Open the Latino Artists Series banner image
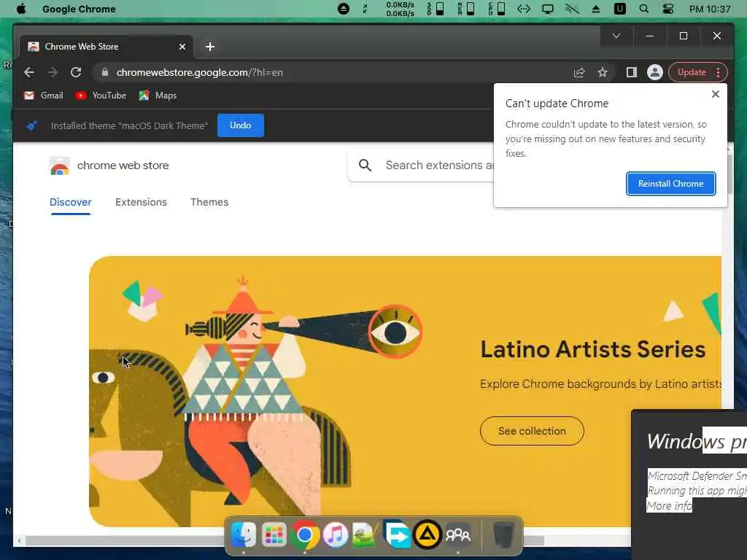 click(405, 391)
